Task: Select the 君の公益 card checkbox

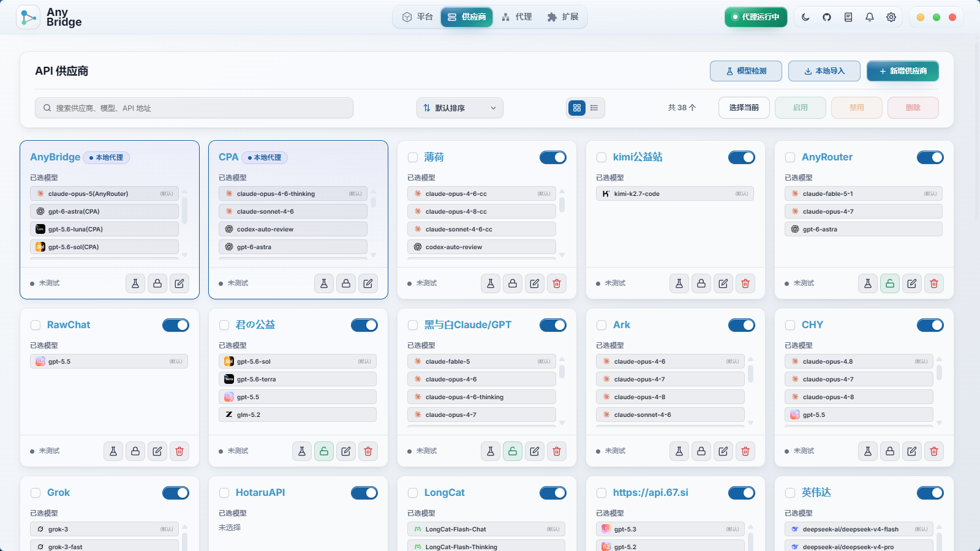Action: pyautogui.click(x=224, y=325)
